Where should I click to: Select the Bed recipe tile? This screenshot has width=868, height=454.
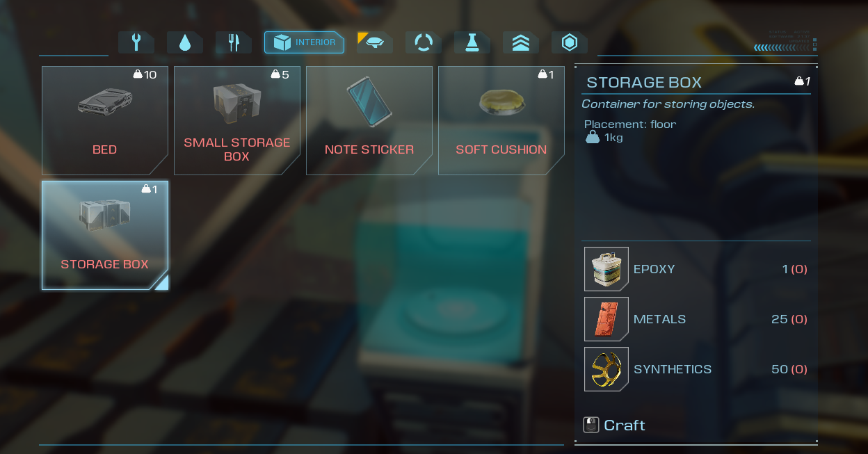point(105,120)
